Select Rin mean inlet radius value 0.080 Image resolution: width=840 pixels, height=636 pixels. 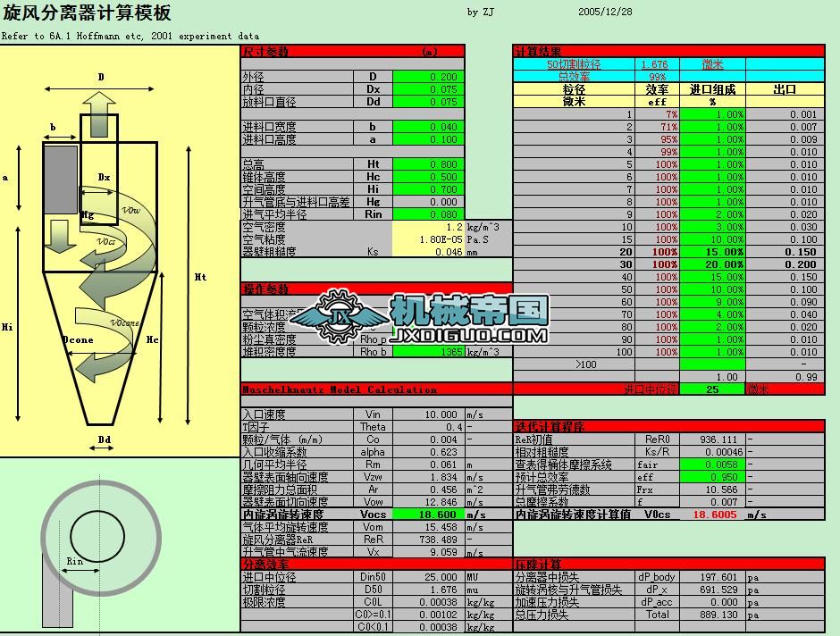tap(428, 214)
